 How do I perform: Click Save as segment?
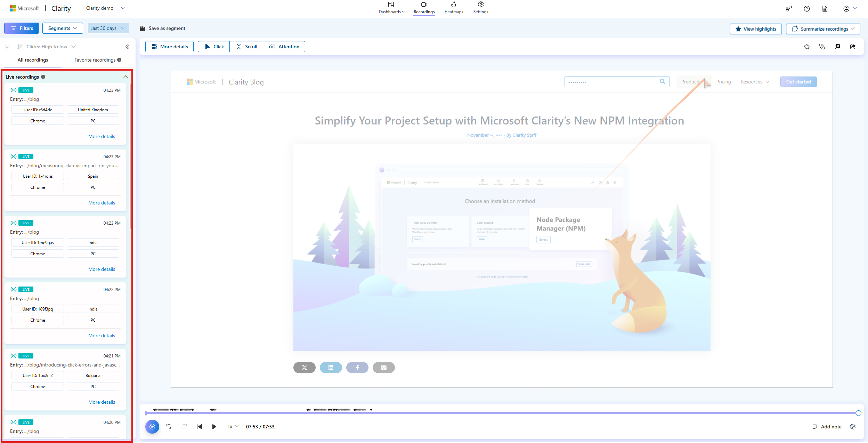pos(162,28)
